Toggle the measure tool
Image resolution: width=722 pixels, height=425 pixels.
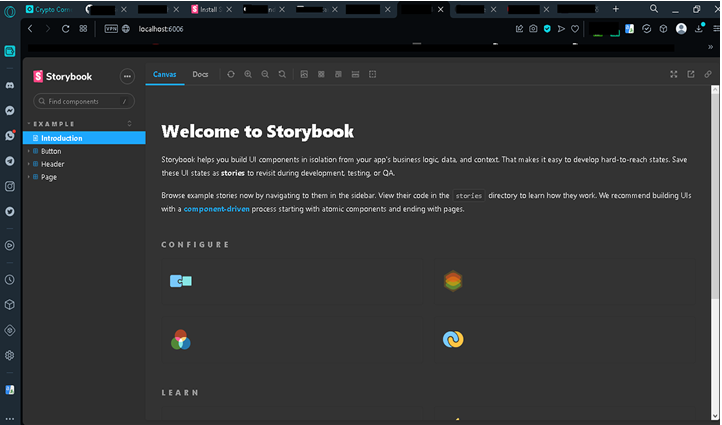[355, 74]
